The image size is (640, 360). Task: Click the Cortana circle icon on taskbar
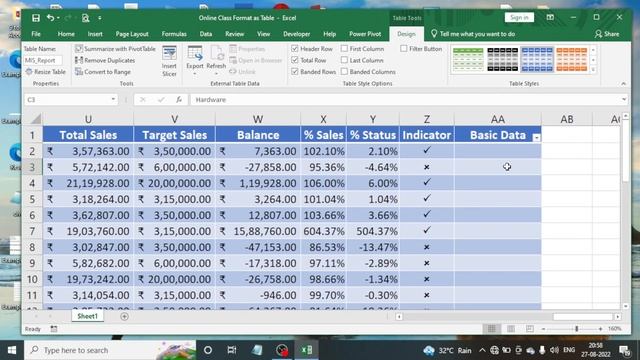208,350
